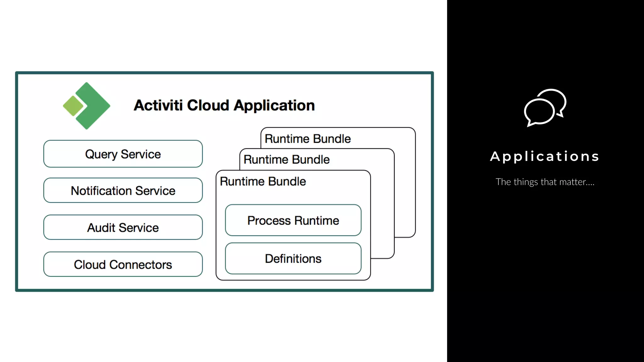Select the Query Service box
Viewport: 644px width, 362px height.
[123, 154]
